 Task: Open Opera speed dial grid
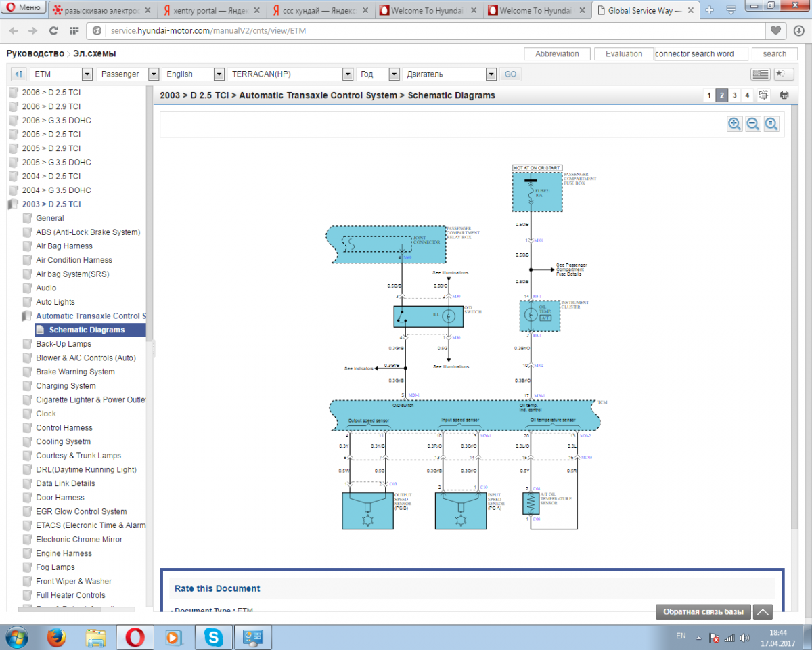74,30
